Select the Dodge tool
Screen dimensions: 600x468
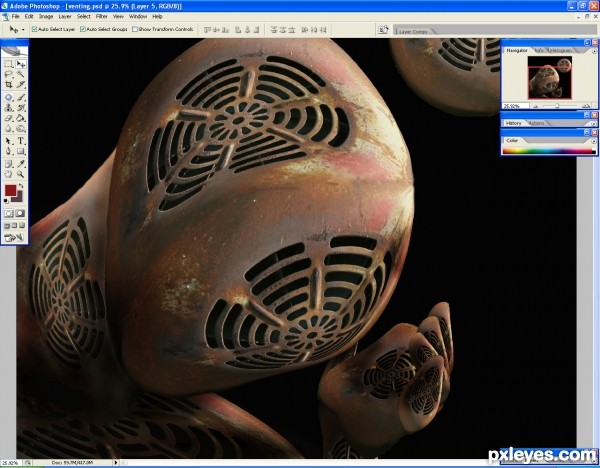pyautogui.click(x=21, y=128)
